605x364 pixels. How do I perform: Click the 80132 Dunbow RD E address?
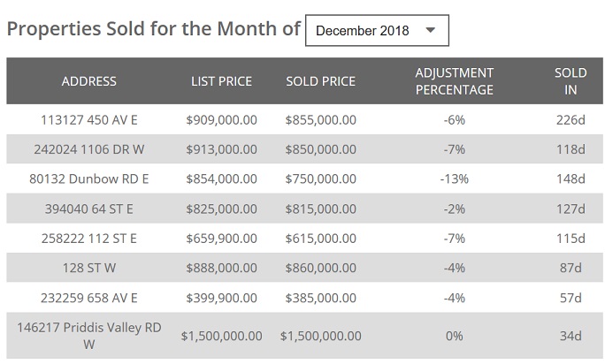click(89, 179)
